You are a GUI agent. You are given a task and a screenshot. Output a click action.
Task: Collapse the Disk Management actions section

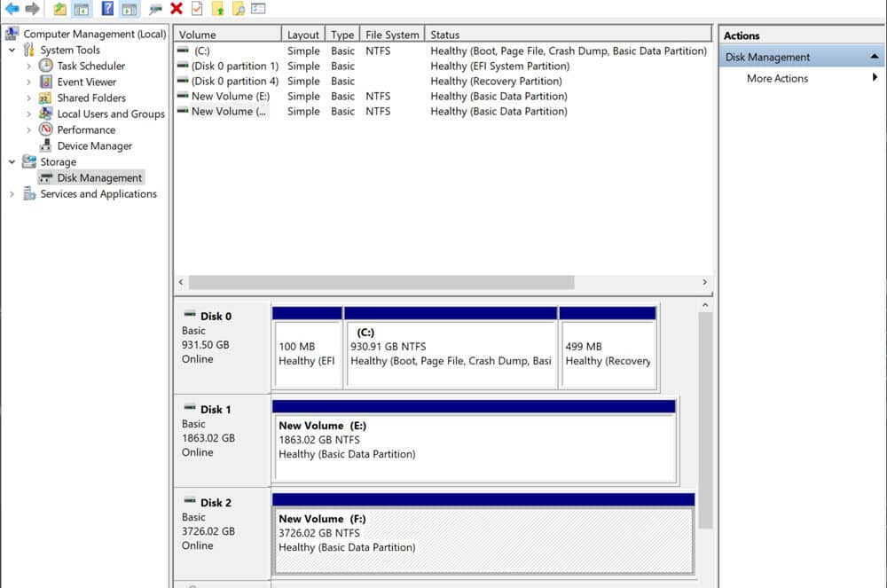click(875, 57)
